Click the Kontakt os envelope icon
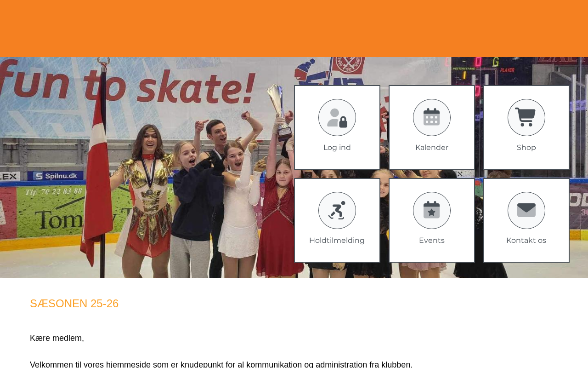This screenshot has height=368, width=588. point(526,211)
